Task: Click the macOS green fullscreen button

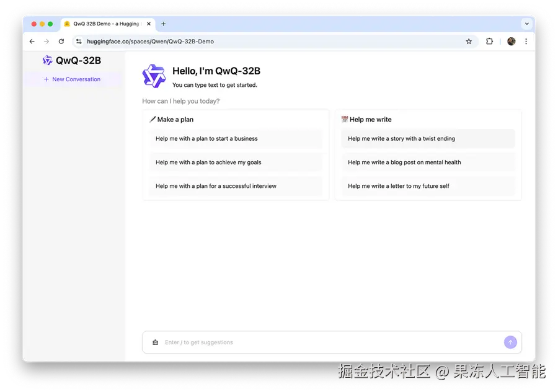Action: [50, 24]
